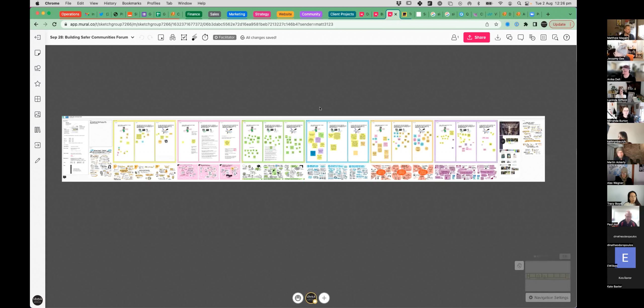Click the Chrome Update button
Screen dimensions: 644x308
pyautogui.click(x=559, y=24)
